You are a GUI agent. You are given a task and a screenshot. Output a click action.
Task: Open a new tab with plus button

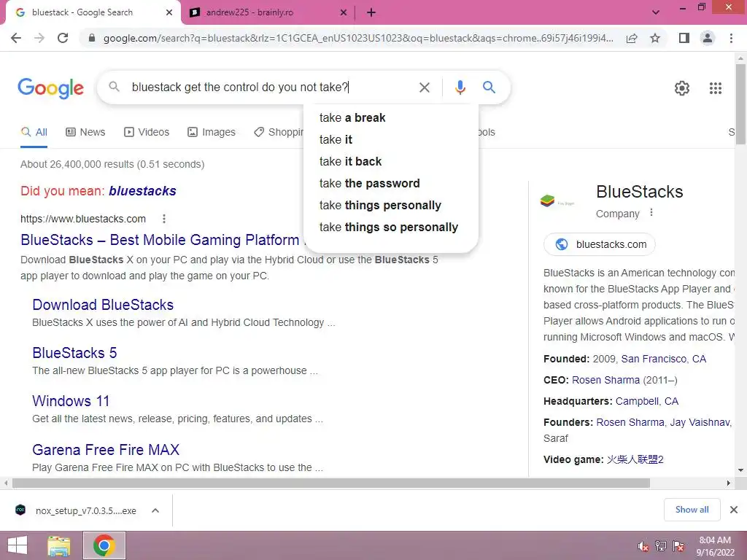pyautogui.click(x=371, y=13)
